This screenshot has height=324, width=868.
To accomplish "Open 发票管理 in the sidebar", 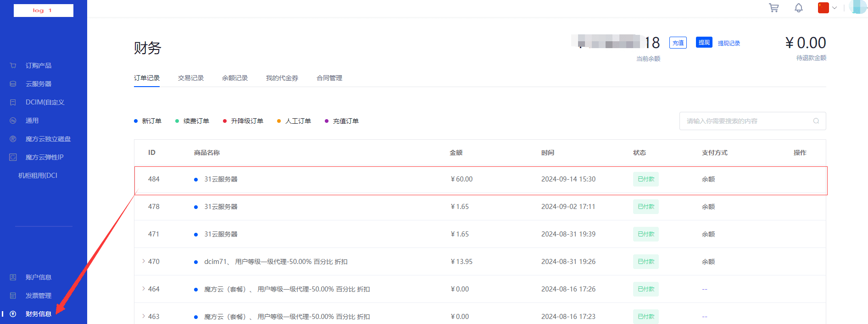I will point(39,296).
